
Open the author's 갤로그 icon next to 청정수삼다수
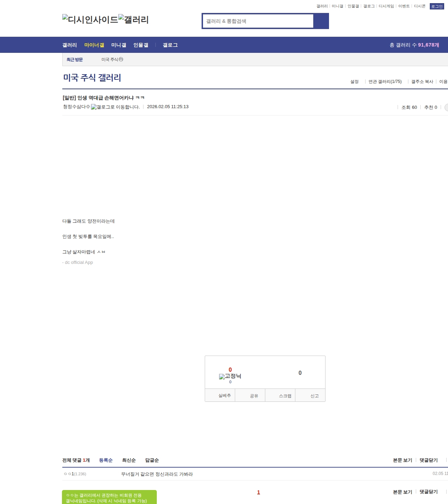point(115,107)
